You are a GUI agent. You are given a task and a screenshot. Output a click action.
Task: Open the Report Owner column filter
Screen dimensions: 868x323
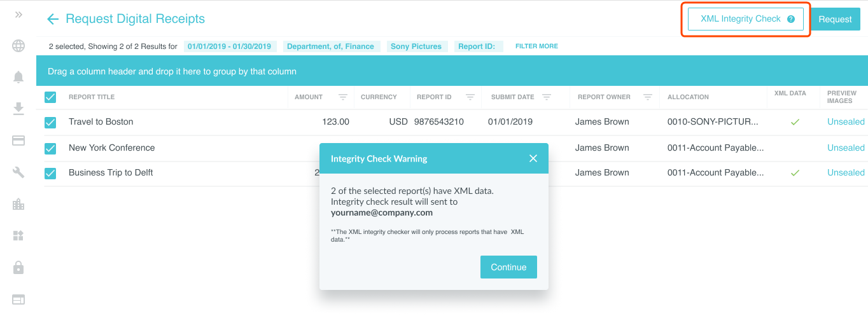coord(647,97)
